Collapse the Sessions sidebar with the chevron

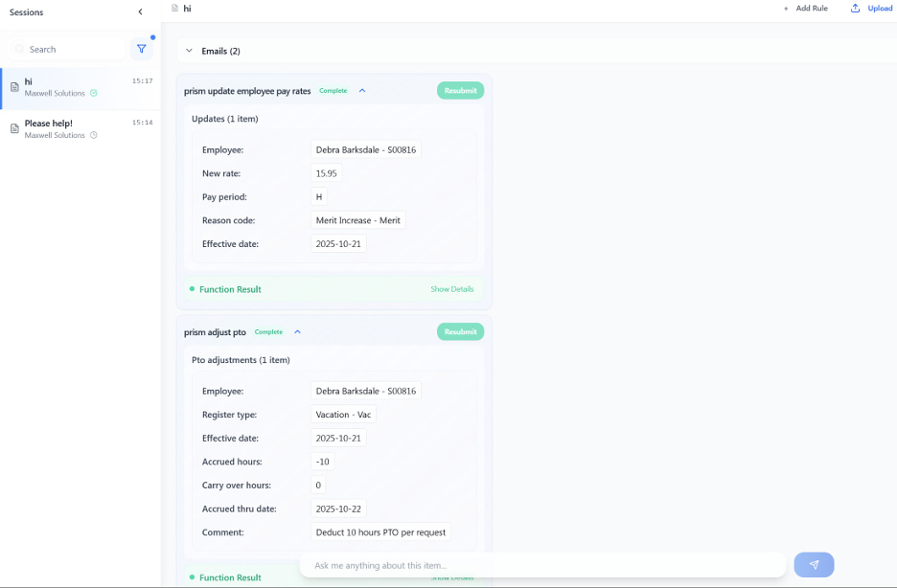click(x=140, y=11)
